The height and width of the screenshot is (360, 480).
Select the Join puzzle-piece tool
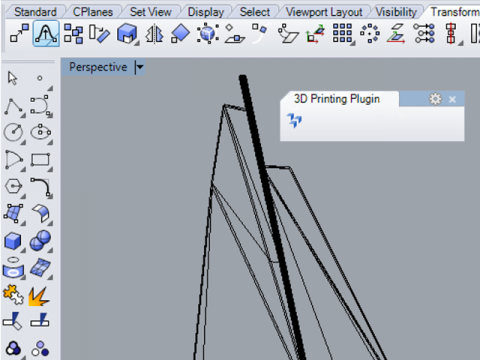click(13, 295)
